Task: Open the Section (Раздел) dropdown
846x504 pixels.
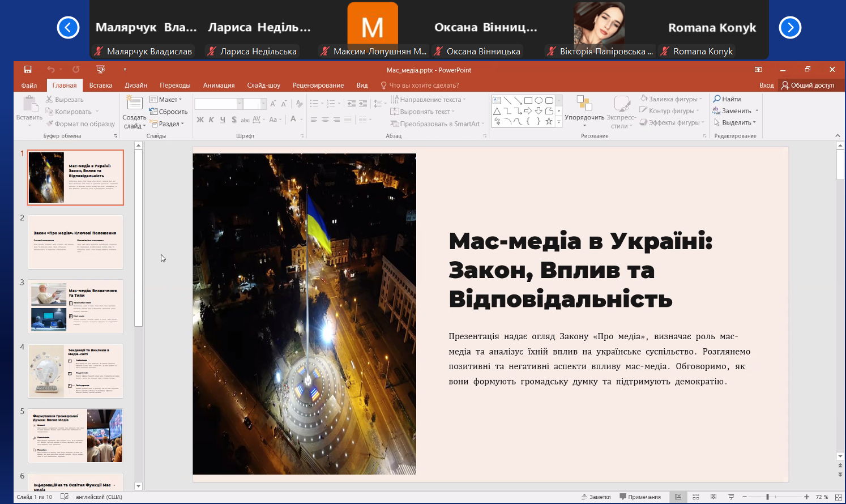Action: (x=170, y=123)
